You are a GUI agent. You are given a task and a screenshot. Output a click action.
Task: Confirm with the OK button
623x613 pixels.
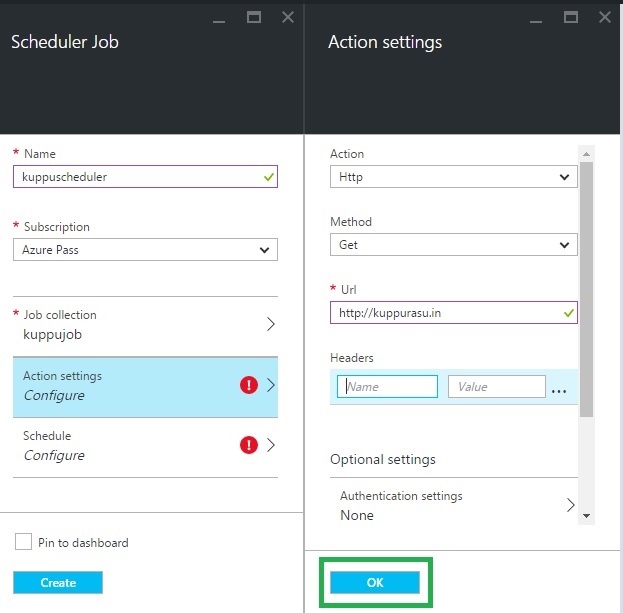pyautogui.click(x=375, y=583)
